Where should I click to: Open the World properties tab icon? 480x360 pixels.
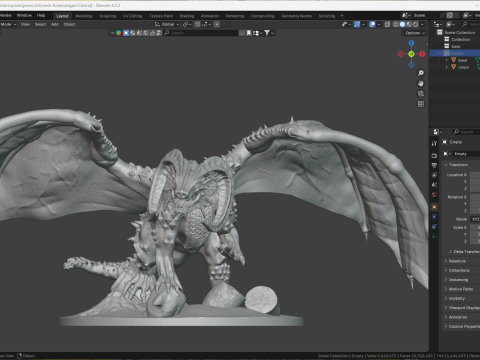434,194
